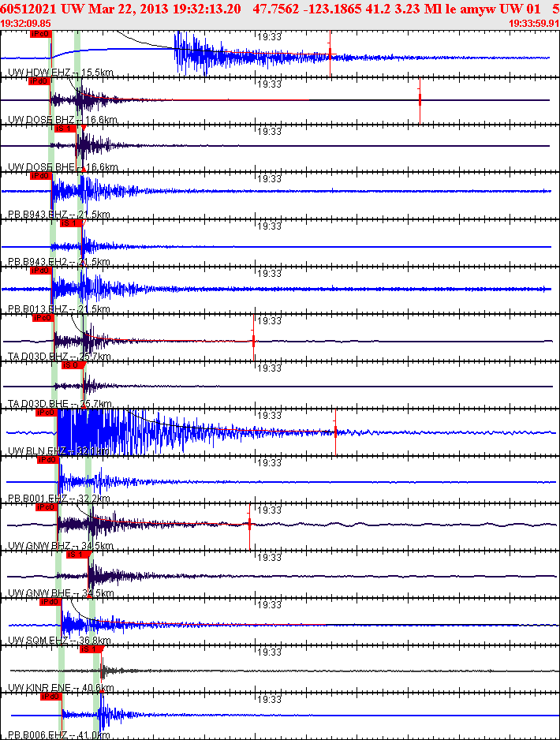Click the red coda end marker on D03D BHZ
This screenshot has height=740, width=560.
(x=254, y=339)
